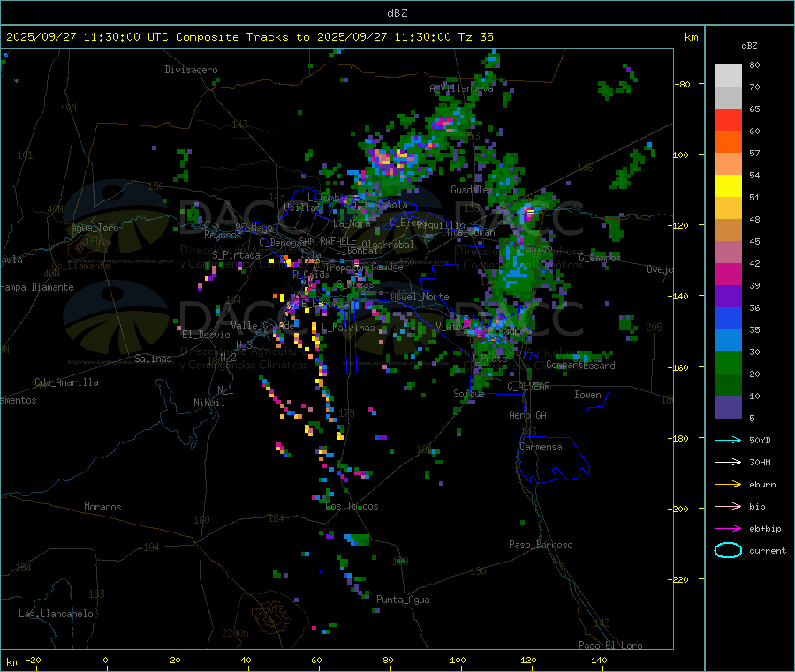795x672 pixels.
Task: Click the yellow 54 dBZ color swatch
Action: tap(728, 186)
